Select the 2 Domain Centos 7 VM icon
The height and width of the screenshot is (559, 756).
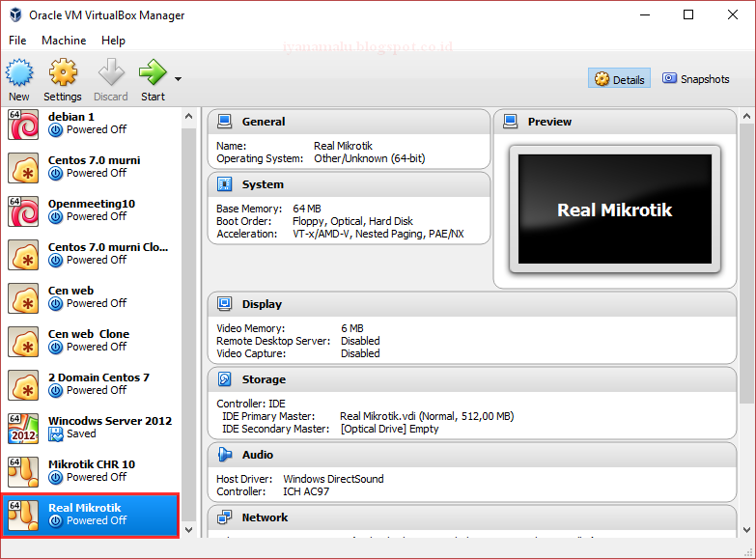(23, 385)
